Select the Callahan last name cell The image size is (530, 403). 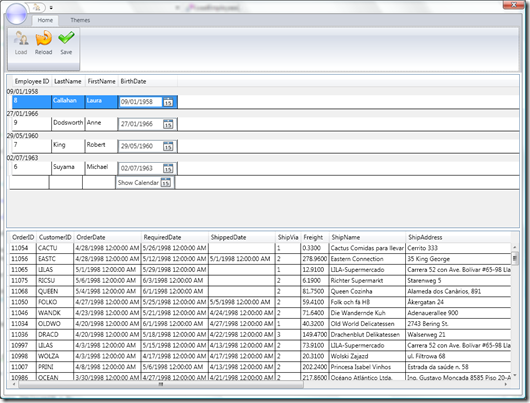pos(68,102)
